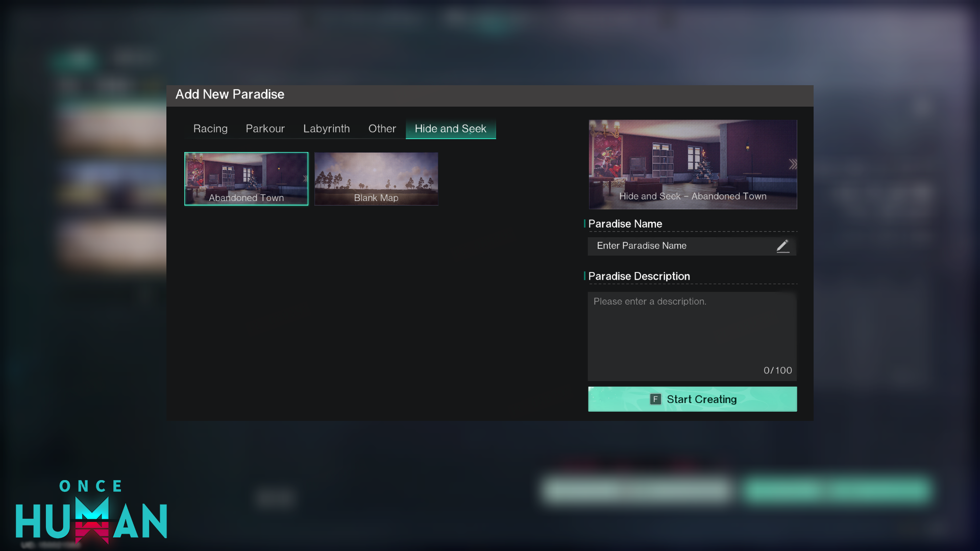
Task: Select the Labyrinth tab
Action: pos(326,129)
